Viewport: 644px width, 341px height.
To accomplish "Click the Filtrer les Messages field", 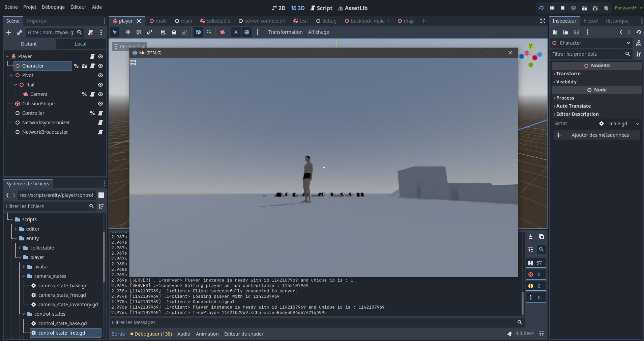I will pos(317,322).
